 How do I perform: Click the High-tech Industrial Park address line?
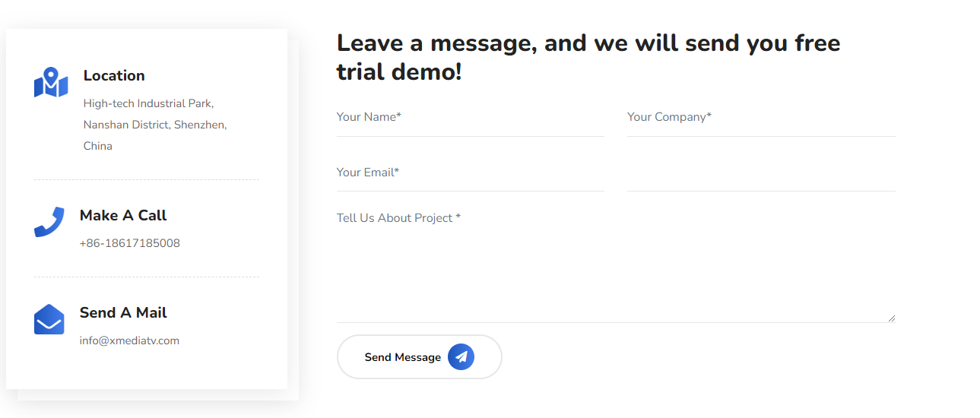(x=149, y=103)
